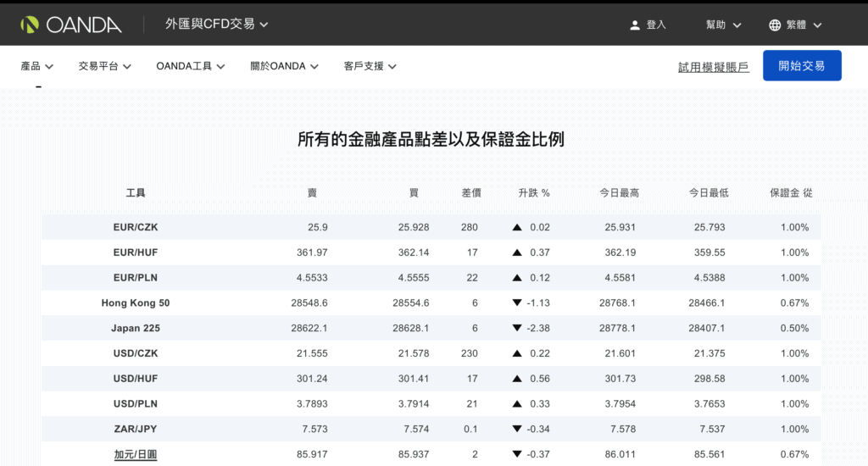Expand the 外匯與CFD交易 dropdown
The image size is (868, 466).
216,24
